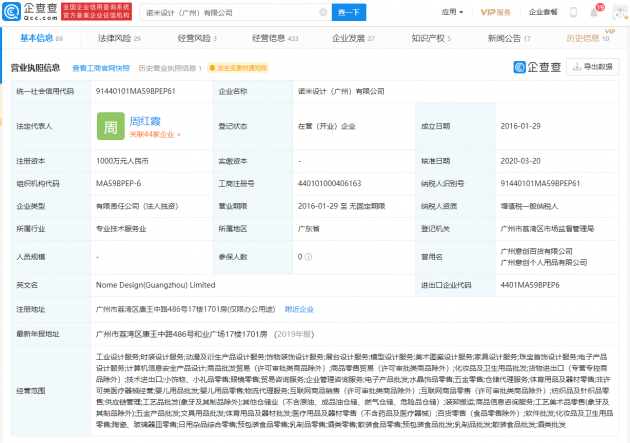Expand the 应用 dropdown menu
The width and height of the screenshot is (630, 443).
pyautogui.click(x=452, y=12)
